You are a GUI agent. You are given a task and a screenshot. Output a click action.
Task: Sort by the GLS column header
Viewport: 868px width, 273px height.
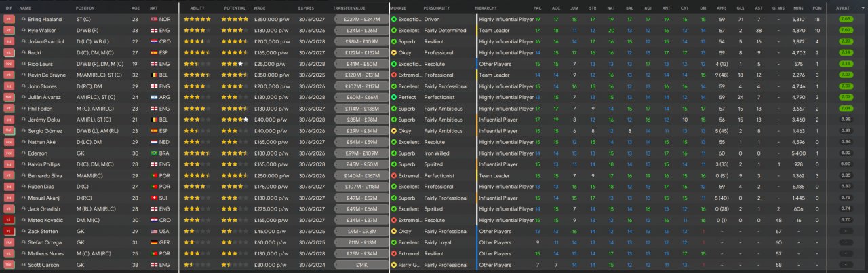[x=741, y=7]
